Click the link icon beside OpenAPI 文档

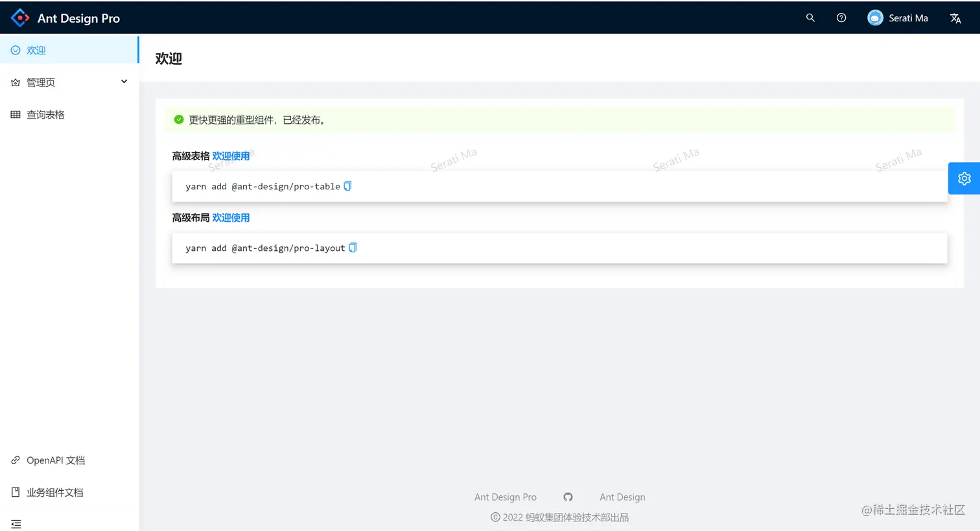16,460
